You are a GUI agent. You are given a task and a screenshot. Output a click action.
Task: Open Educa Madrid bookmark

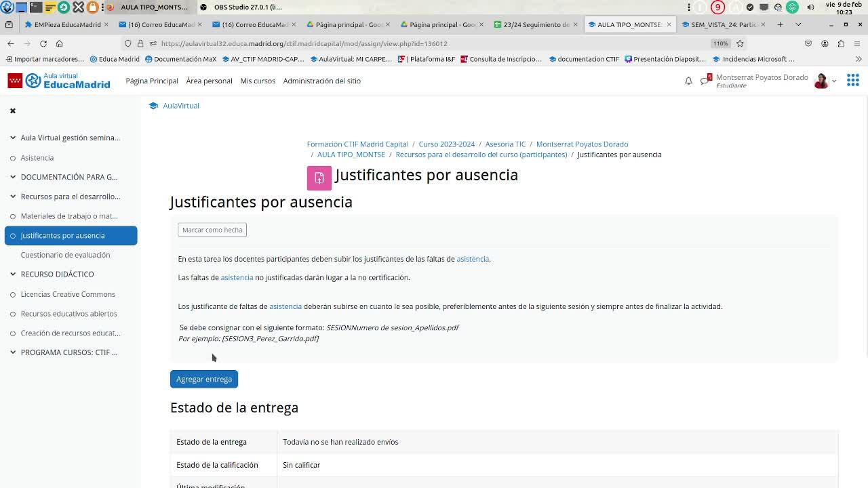click(115, 59)
